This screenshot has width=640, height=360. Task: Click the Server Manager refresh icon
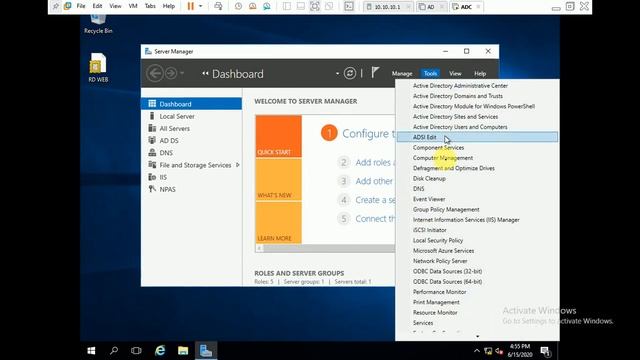tap(350, 73)
